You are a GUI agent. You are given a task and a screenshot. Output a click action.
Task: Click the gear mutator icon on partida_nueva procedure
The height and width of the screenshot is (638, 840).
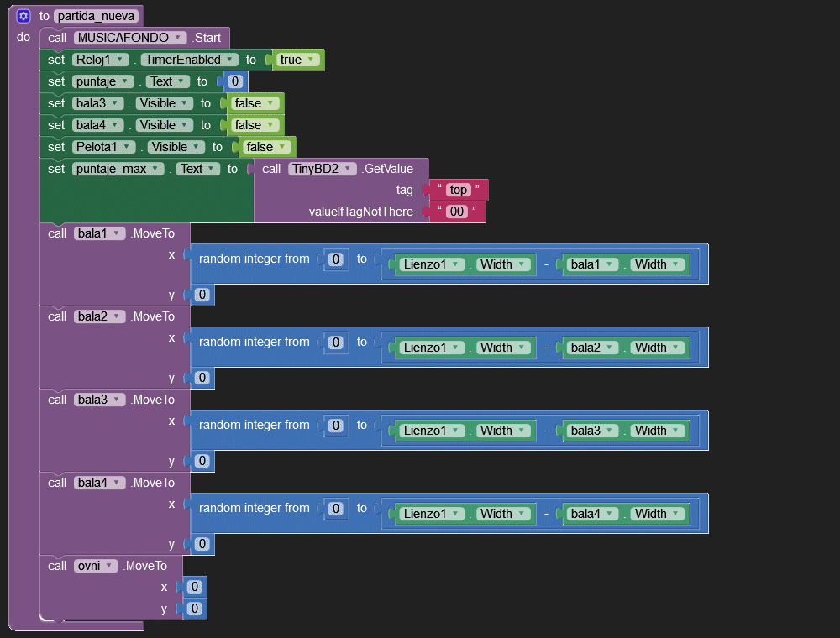[x=24, y=16]
